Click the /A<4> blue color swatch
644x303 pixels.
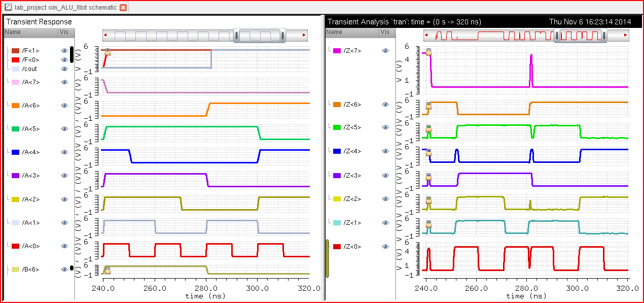(16, 152)
